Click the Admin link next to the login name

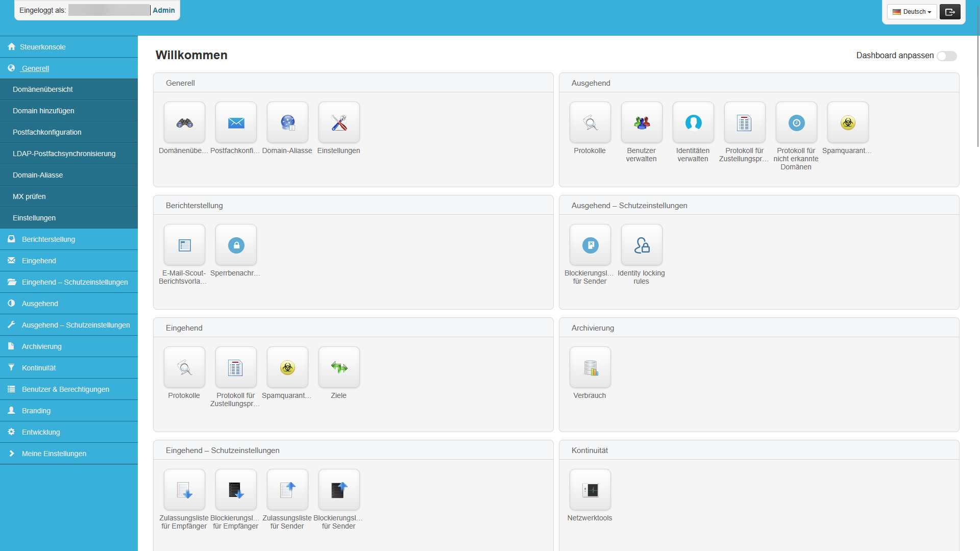pyautogui.click(x=163, y=10)
